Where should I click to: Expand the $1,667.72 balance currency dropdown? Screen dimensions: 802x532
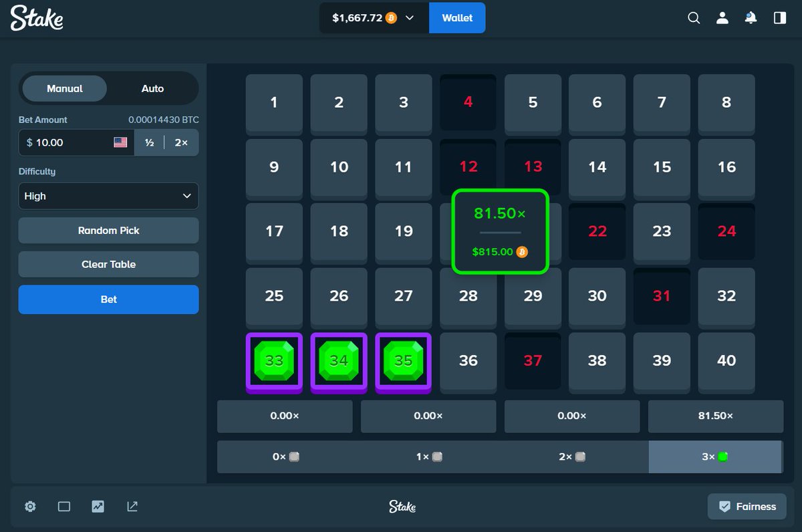point(374,18)
